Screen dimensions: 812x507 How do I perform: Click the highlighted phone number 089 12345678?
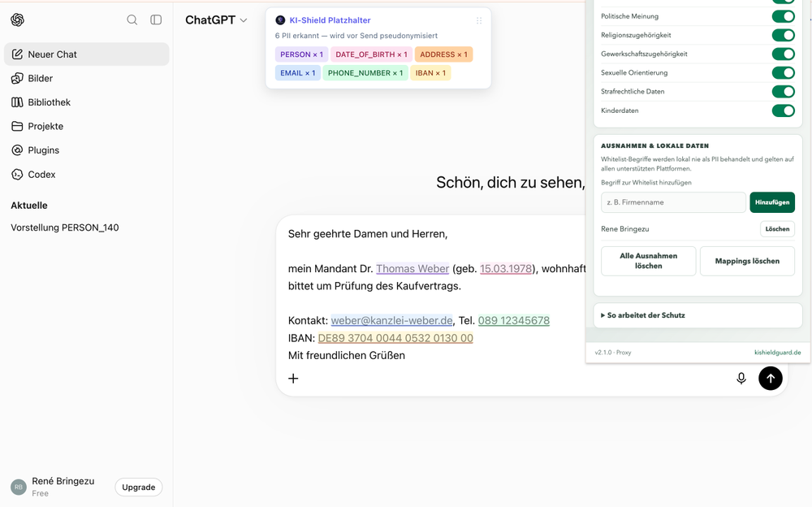click(x=514, y=320)
